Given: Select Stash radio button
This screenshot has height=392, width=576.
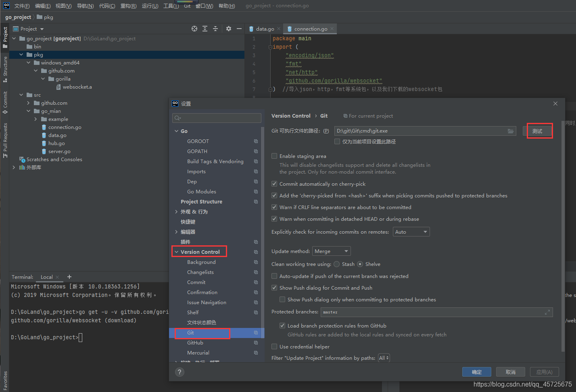Looking at the screenshot, I should (x=336, y=264).
